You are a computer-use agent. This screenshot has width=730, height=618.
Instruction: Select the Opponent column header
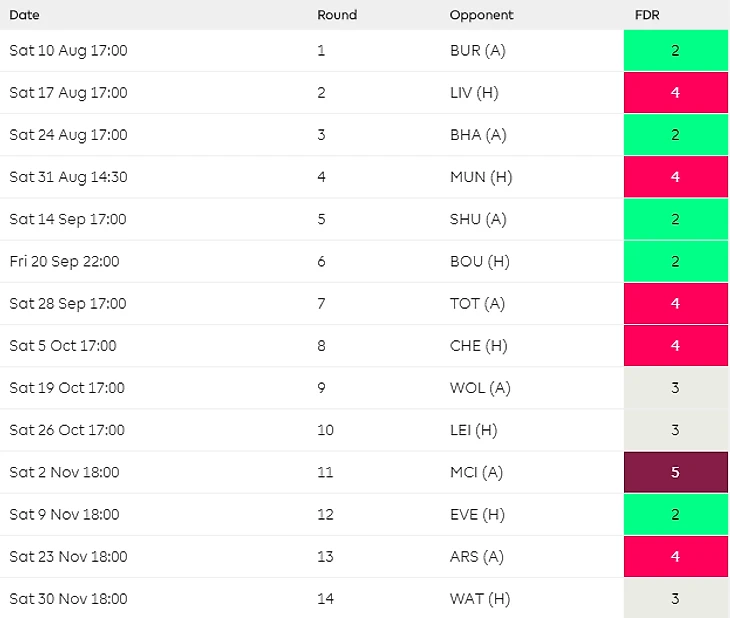[481, 15]
